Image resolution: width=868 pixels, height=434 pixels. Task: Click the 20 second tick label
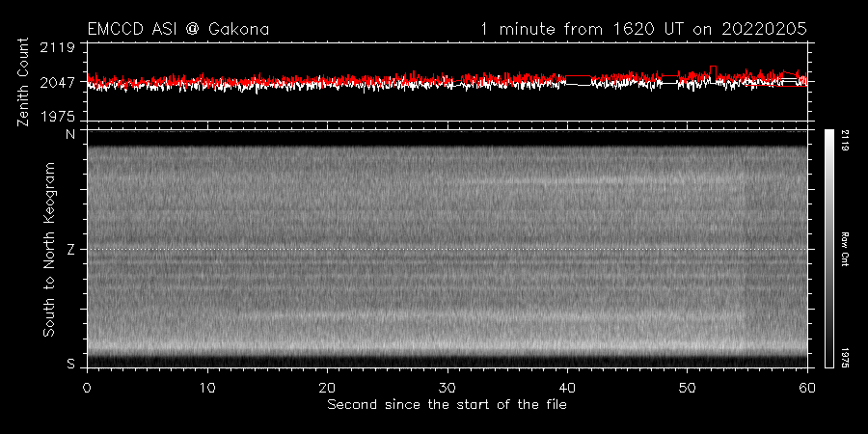click(x=327, y=387)
